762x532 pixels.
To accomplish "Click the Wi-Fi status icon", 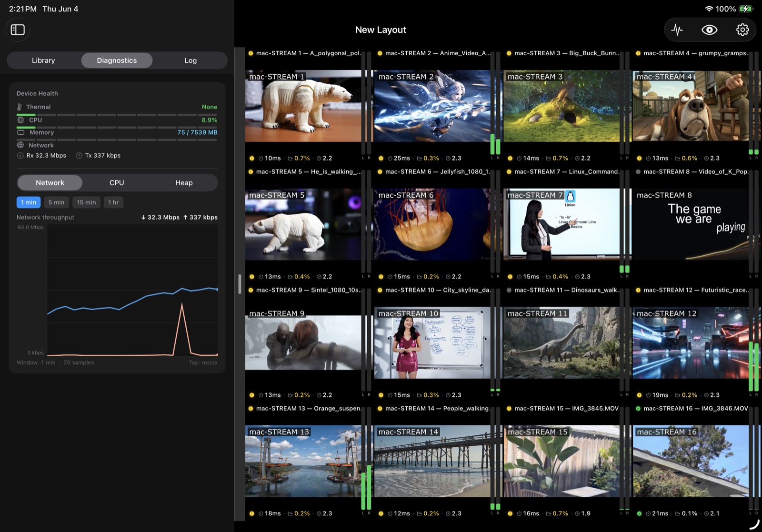I will 709,9.
